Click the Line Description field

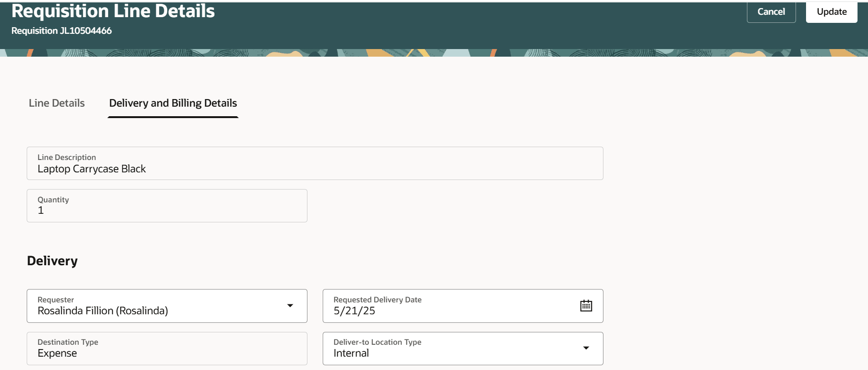315,163
